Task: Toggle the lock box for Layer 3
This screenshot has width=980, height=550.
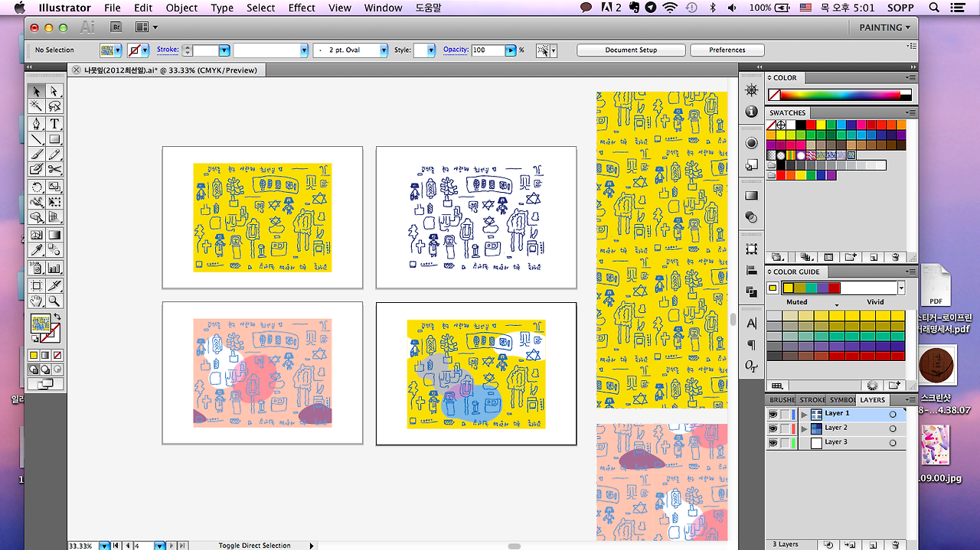Action: (786, 443)
